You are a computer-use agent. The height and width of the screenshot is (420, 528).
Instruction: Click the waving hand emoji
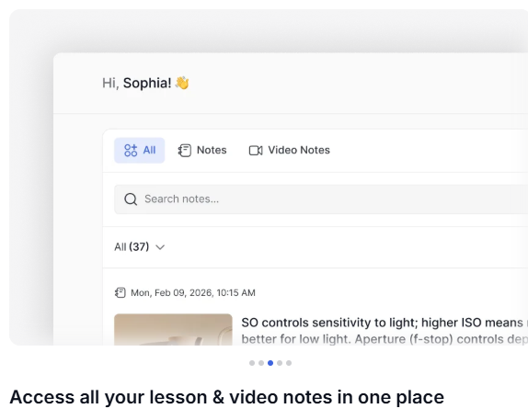pyautogui.click(x=182, y=83)
